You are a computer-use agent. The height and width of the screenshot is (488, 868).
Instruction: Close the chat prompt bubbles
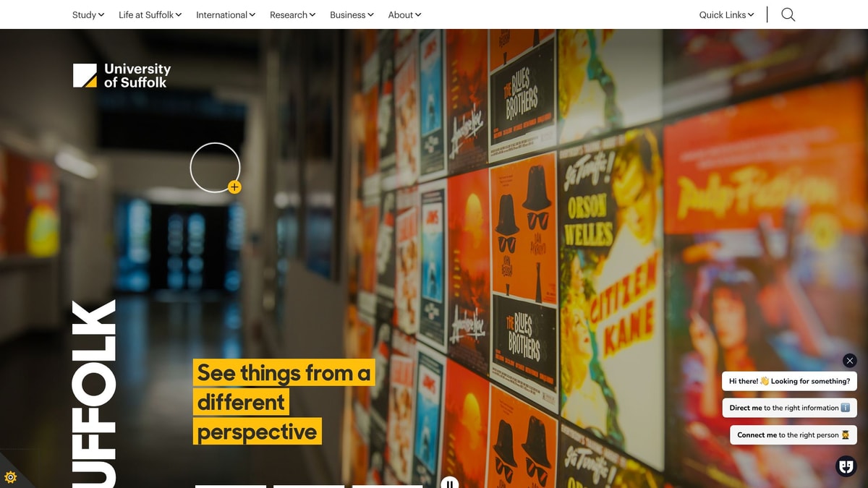(x=850, y=360)
